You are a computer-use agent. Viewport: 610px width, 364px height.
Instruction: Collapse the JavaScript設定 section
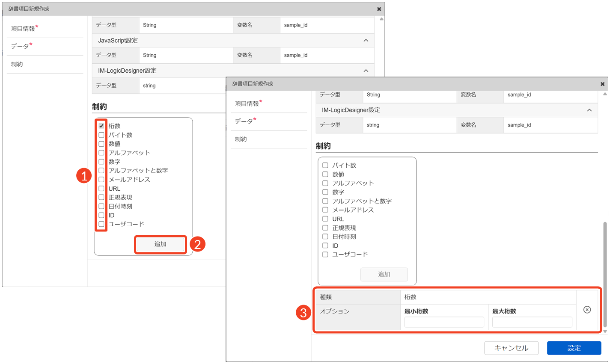(366, 40)
